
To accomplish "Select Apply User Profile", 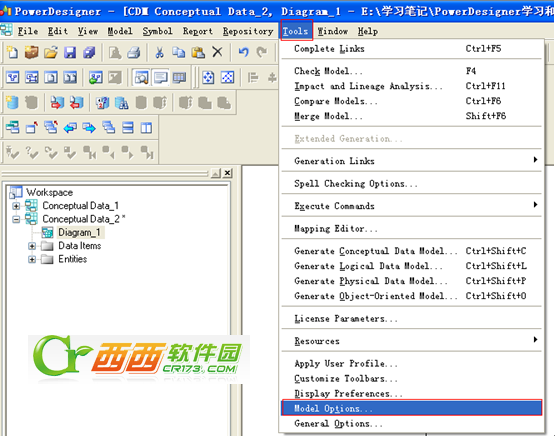I will click(411, 363).
